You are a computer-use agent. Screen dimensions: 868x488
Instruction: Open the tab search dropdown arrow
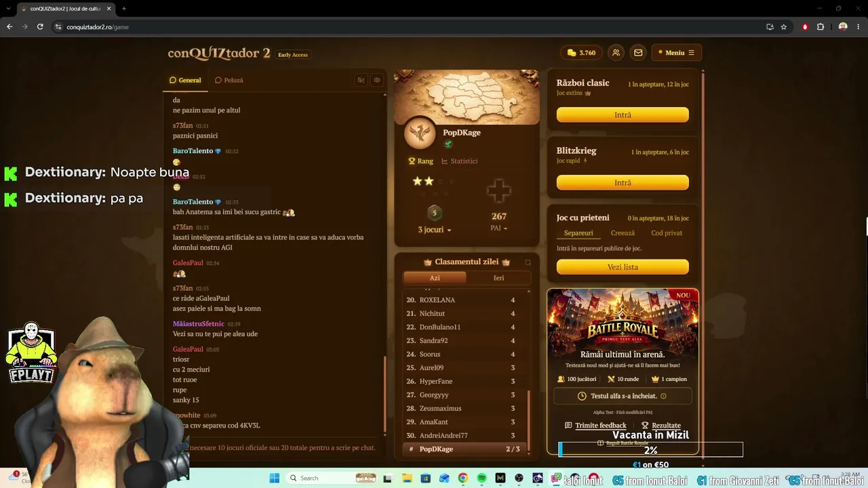(x=8, y=9)
